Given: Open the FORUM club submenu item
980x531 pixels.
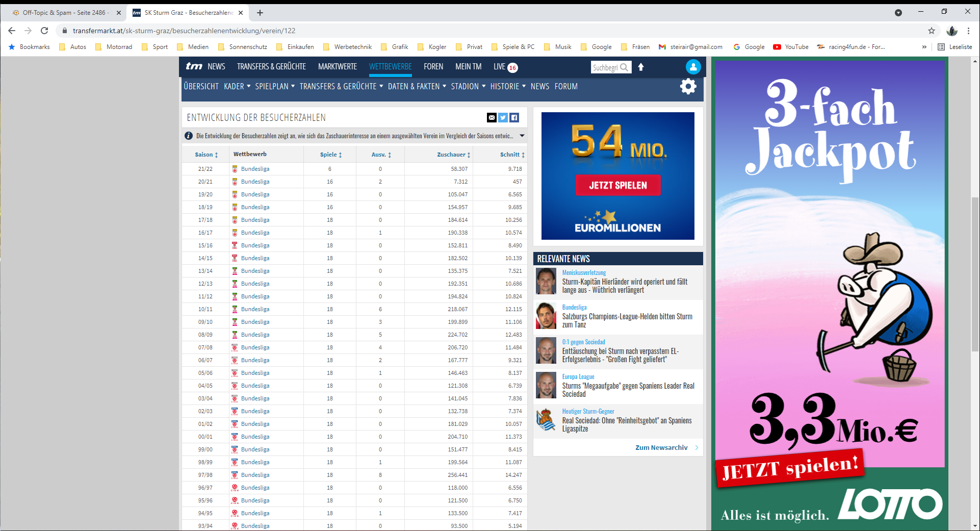Looking at the screenshot, I should [x=566, y=86].
